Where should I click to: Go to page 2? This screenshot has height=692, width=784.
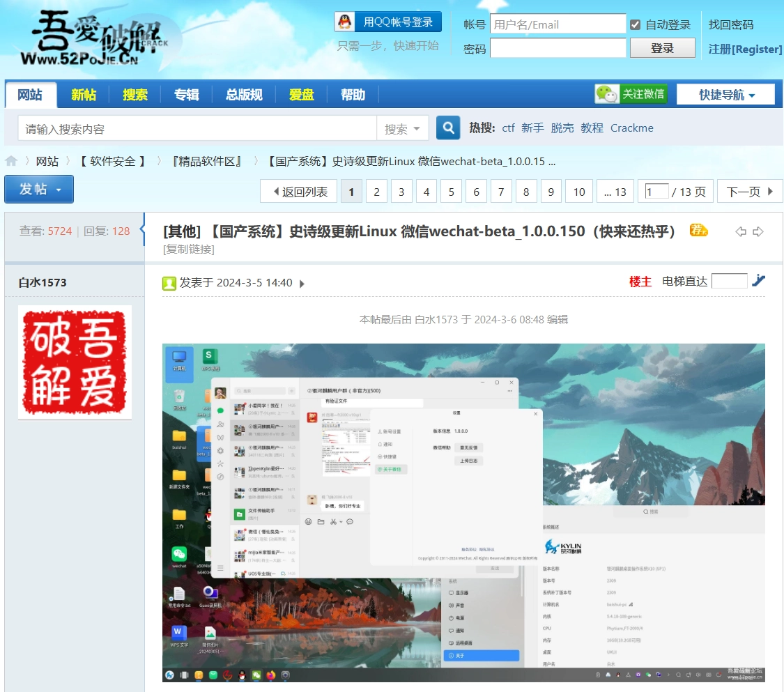pos(376,192)
